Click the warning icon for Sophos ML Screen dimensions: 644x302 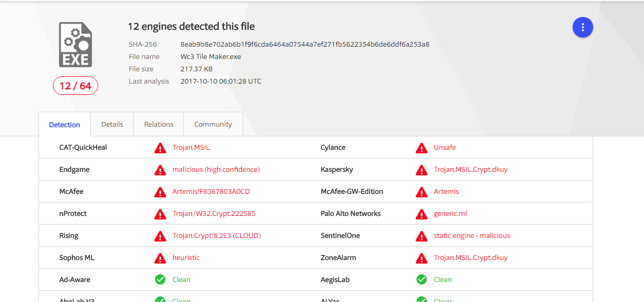coord(160,258)
